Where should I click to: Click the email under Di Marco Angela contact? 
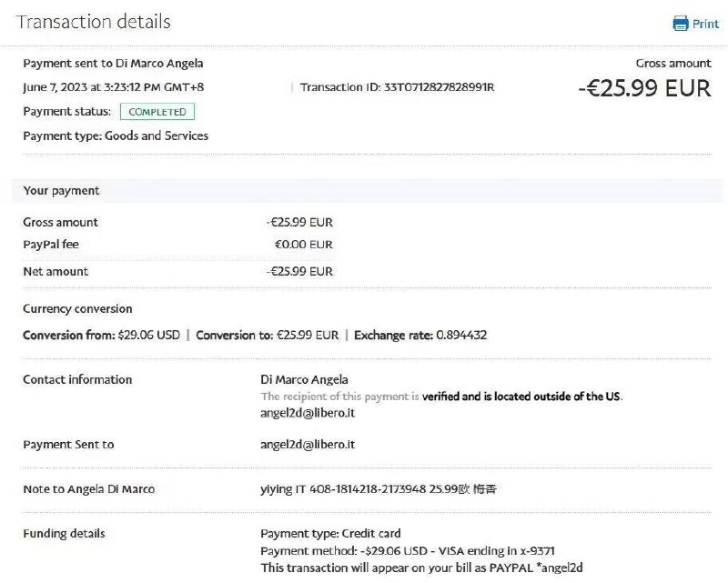point(308,413)
